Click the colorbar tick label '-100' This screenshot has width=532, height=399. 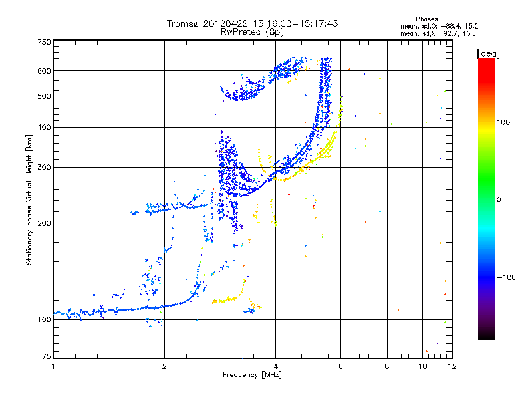click(506, 277)
